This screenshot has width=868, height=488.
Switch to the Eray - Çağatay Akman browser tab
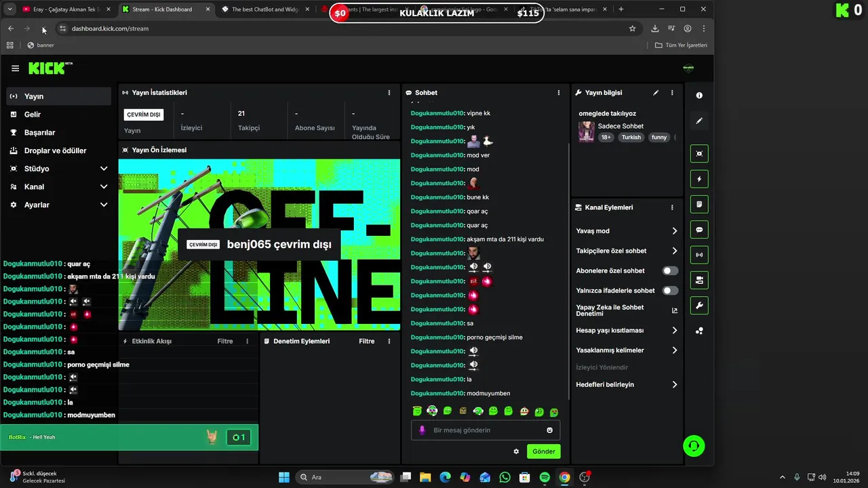(x=66, y=9)
